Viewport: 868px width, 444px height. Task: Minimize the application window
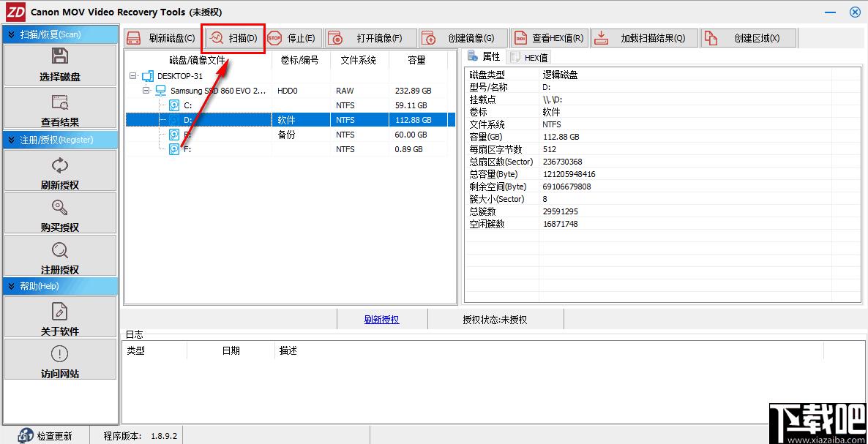coord(830,12)
